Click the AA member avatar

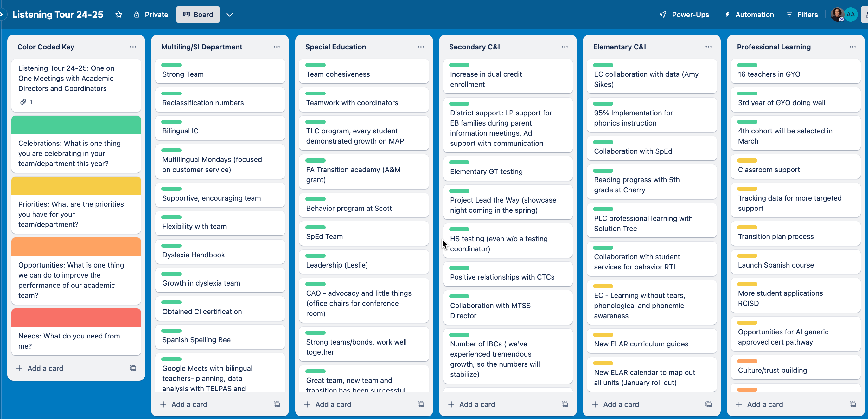[851, 15]
